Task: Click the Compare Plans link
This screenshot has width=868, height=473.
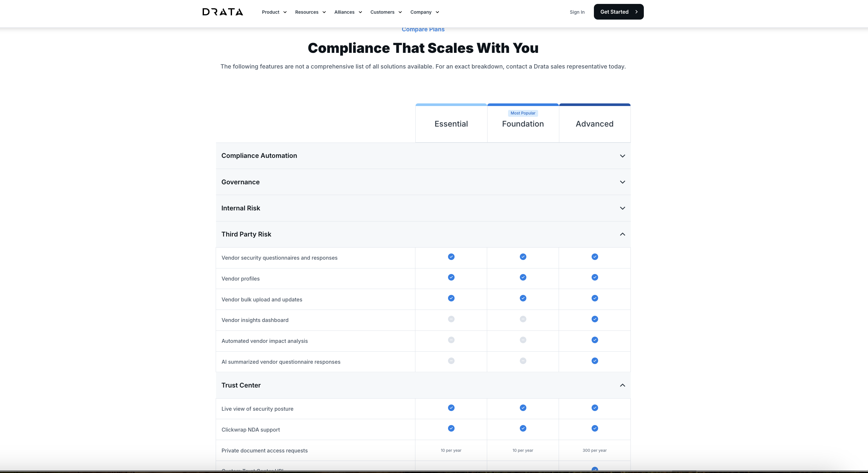Action: [x=423, y=29]
